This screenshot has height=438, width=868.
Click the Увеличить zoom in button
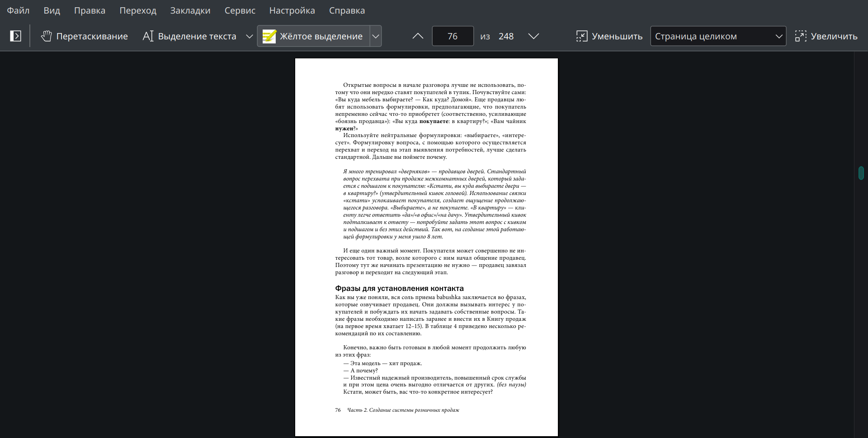(x=826, y=36)
